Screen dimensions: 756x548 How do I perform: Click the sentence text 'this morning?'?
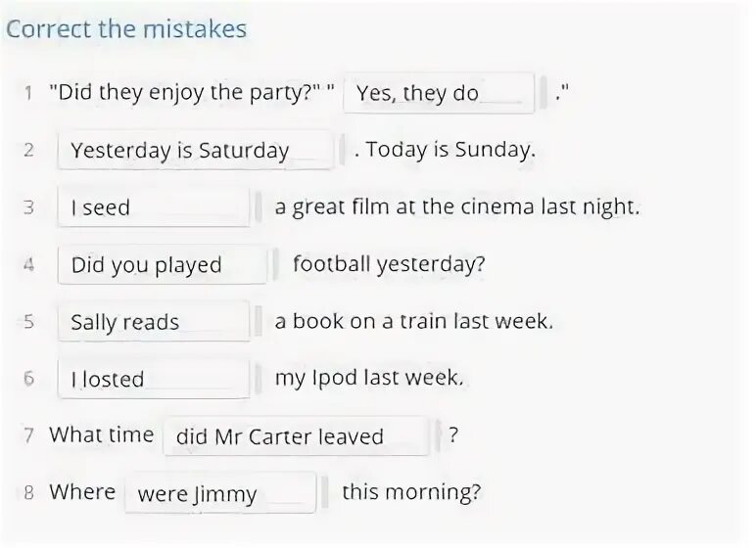411,492
